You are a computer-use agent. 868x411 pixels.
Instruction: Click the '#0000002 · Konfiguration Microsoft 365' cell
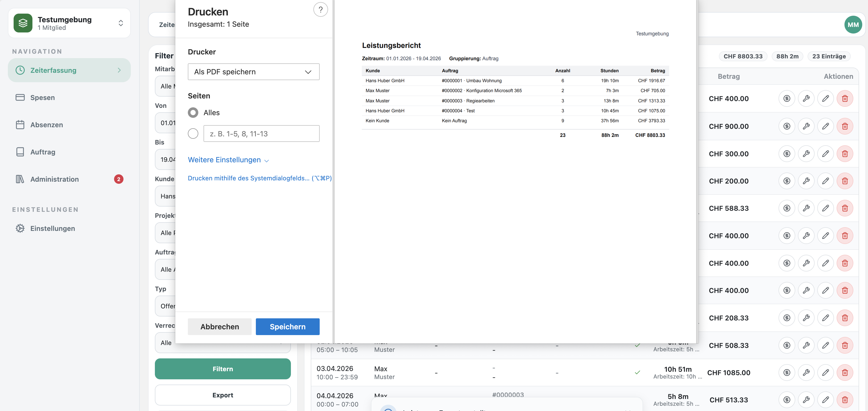click(x=482, y=91)
